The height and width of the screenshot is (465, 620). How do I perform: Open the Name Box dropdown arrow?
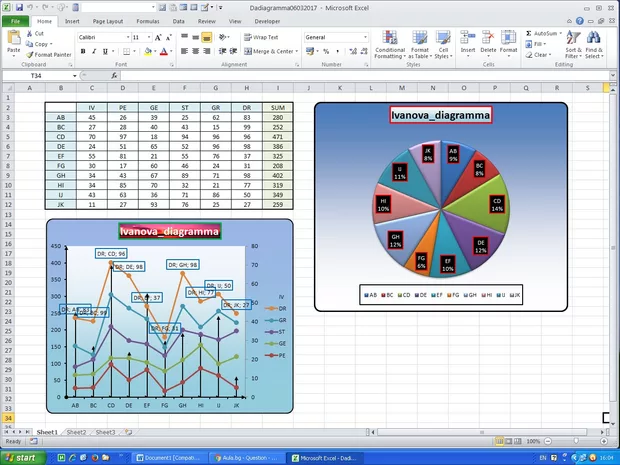click(74, 76)
